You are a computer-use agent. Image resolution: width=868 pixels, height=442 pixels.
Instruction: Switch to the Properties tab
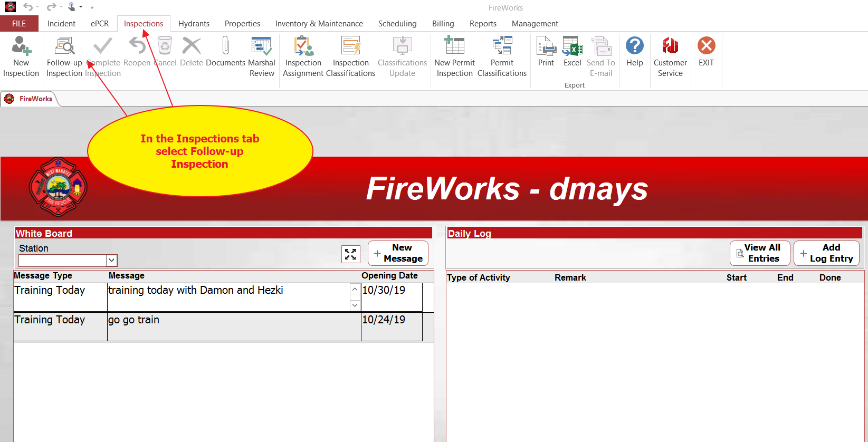point(242,24)
